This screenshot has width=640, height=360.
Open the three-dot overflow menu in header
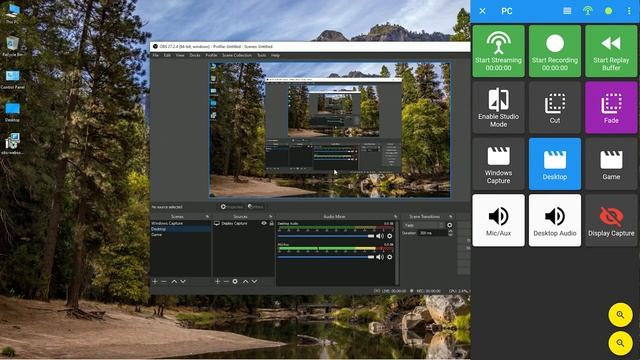pos(629,11)
